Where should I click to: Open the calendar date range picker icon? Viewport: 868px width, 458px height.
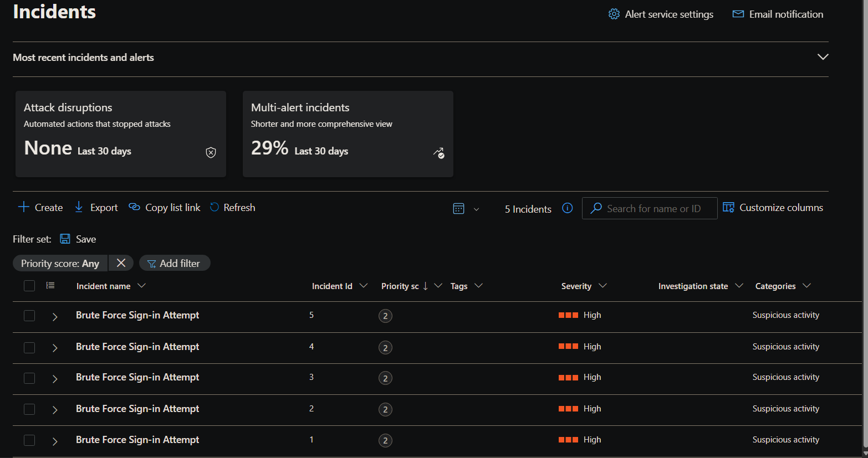[458, 209]
